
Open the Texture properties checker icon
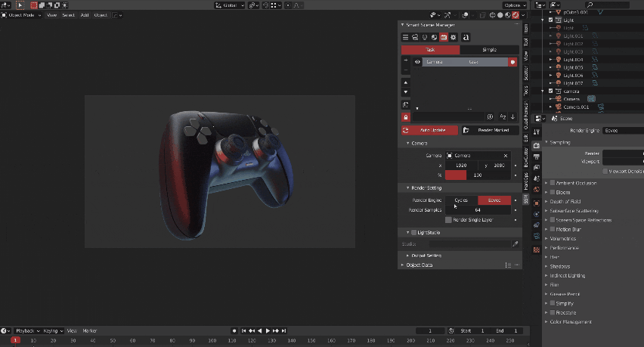537,249
